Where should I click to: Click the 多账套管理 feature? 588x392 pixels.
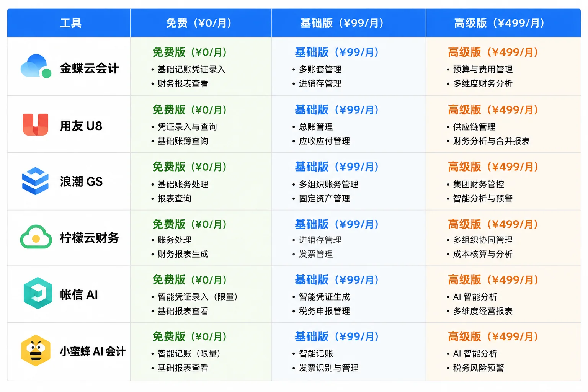click(320, 69)
